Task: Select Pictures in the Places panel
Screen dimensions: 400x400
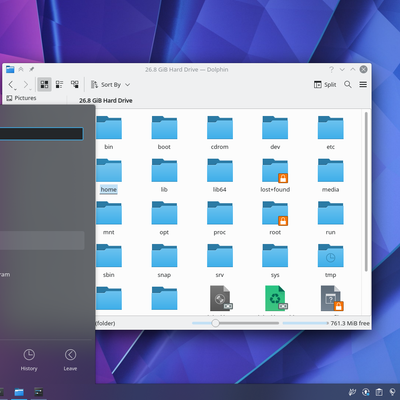Action: click(x=22, y=98)
